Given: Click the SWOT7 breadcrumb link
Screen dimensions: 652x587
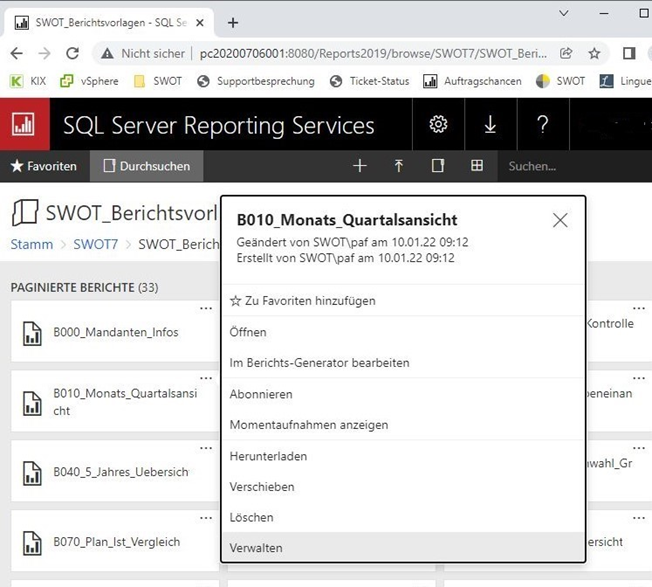Looking at the screenshot, I should point(95,244).
